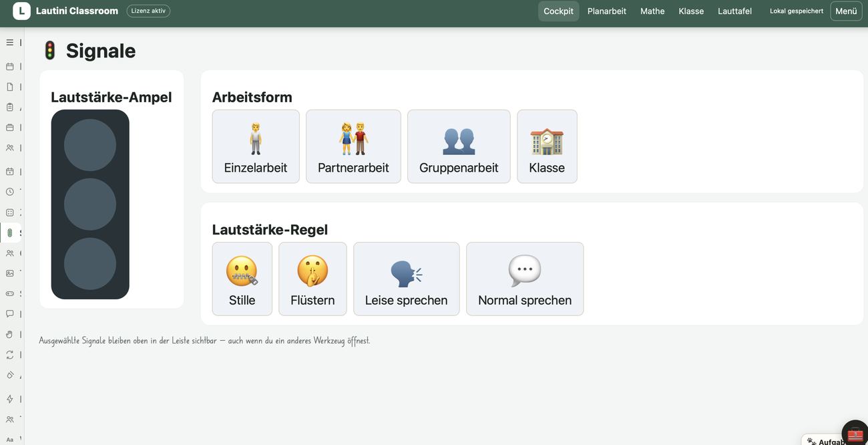Click the Lautini L logo
This screenshot has width=868, height=445.
click(x=21, y=11)
